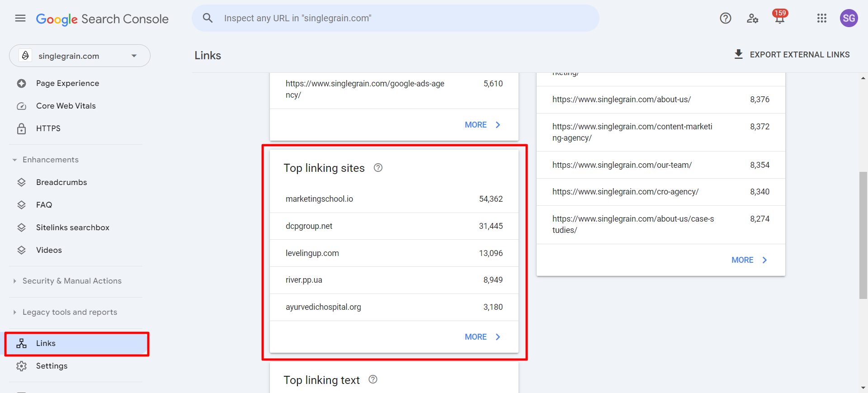Open the google-ads-agency/ link row
This screenshot has height=393, width=868.
point(394,90)
